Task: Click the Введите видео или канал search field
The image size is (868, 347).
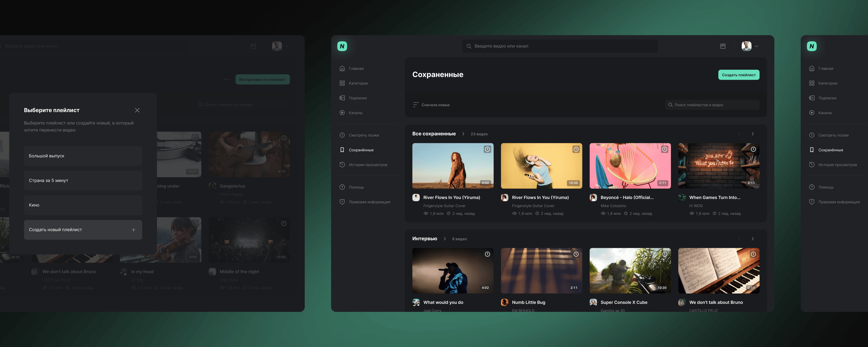Action: click(560, 46)
